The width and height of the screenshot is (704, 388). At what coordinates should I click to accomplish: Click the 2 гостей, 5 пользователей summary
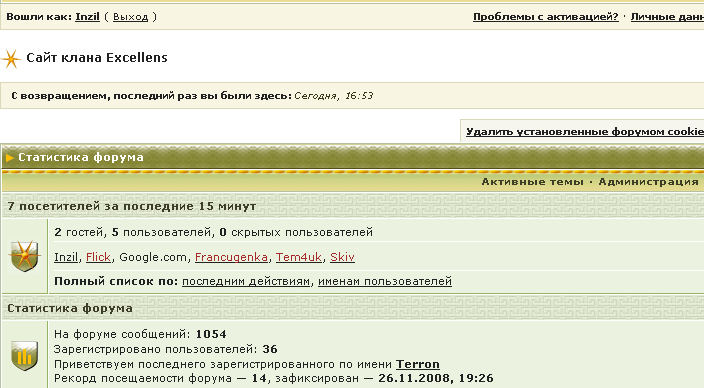[213, 232]
